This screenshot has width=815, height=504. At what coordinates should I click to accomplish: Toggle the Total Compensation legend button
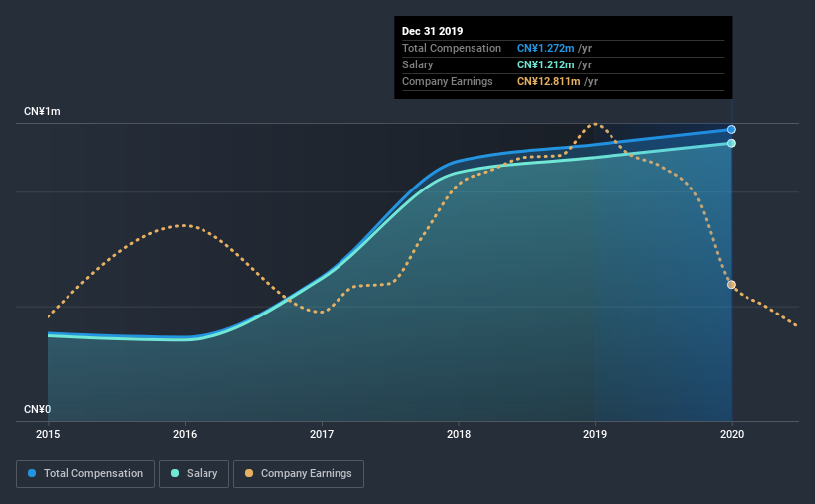point(85,474)
